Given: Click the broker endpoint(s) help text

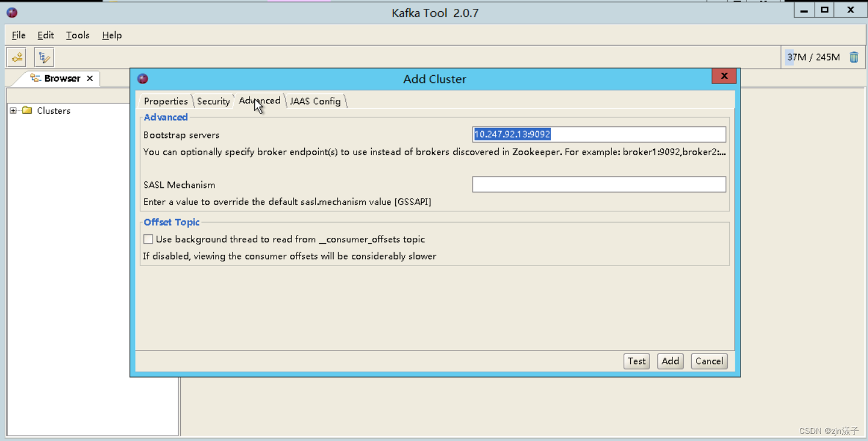Looking at the screenshot, I should 435,152.
